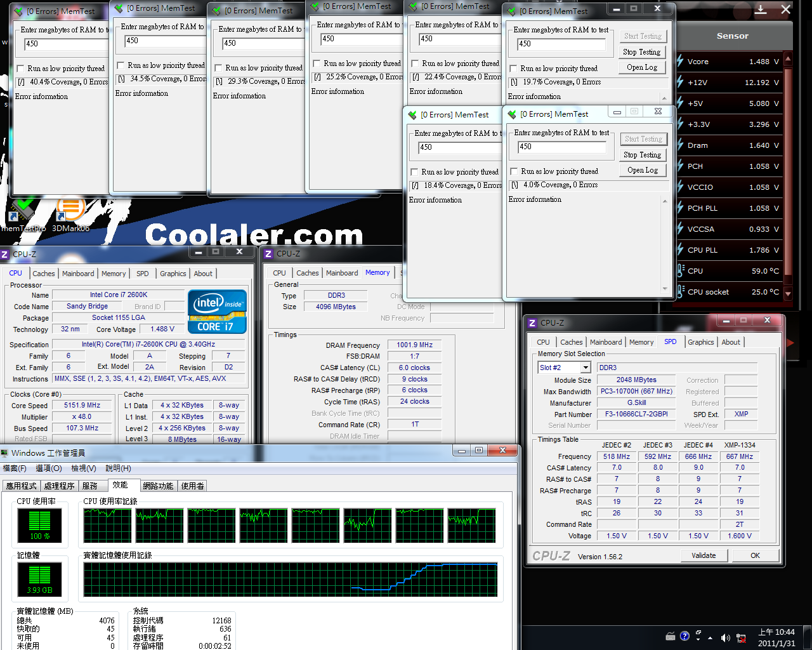Click the +5V lightning bolt icon
The height and width of the screenshot is (650, 812).
click(x=680, y=103)
